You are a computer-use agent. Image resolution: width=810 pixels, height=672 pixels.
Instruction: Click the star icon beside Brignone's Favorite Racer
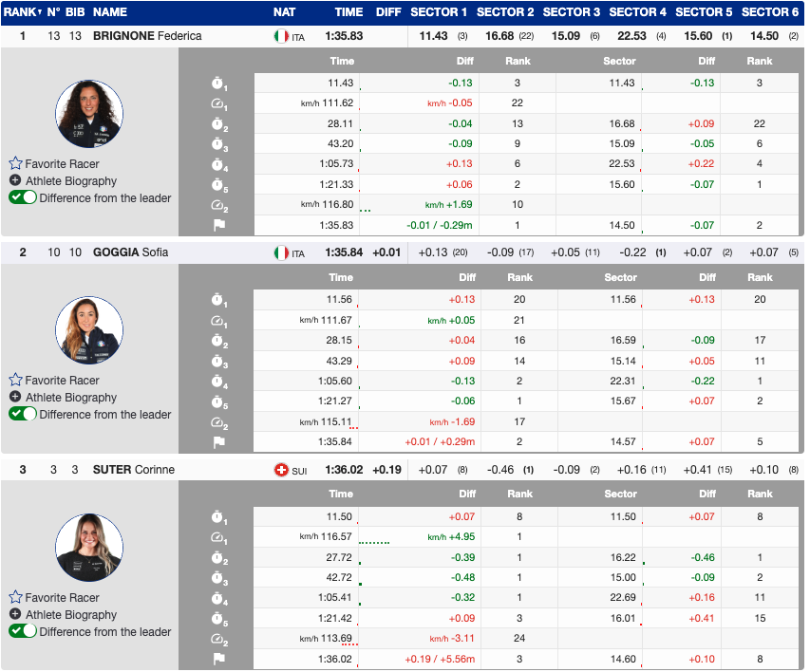point(15,164)
